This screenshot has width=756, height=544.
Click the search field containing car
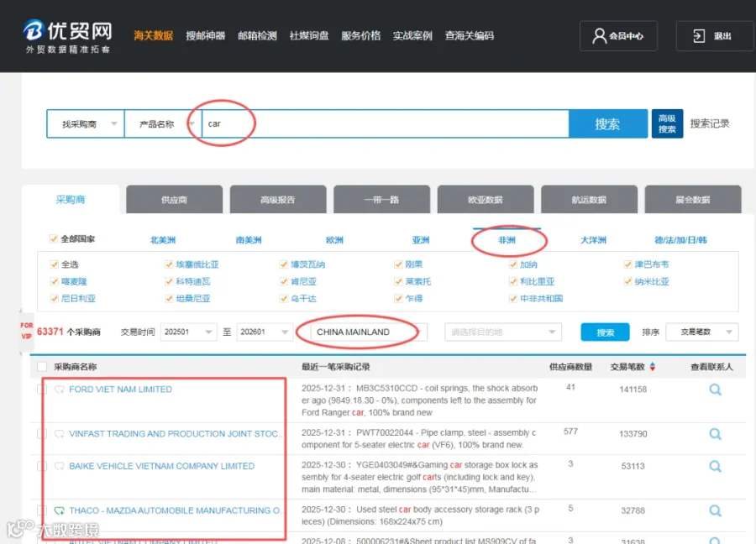tap(385, 124)
